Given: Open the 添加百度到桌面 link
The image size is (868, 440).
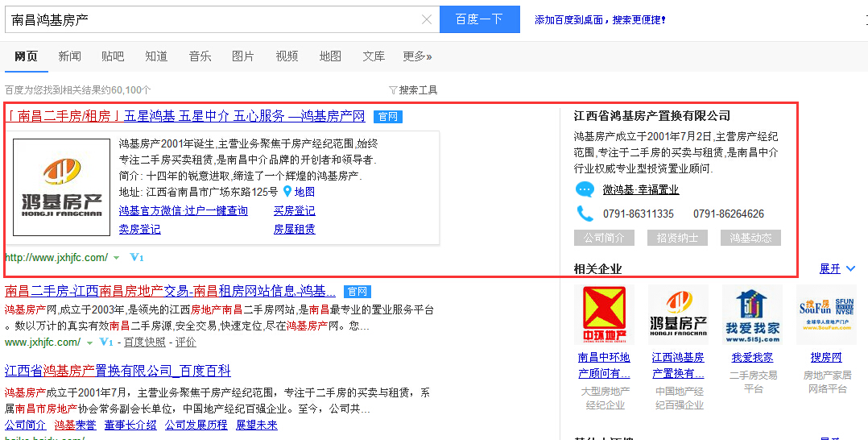Looking at the screenshot, I should (x=600, y=20).
